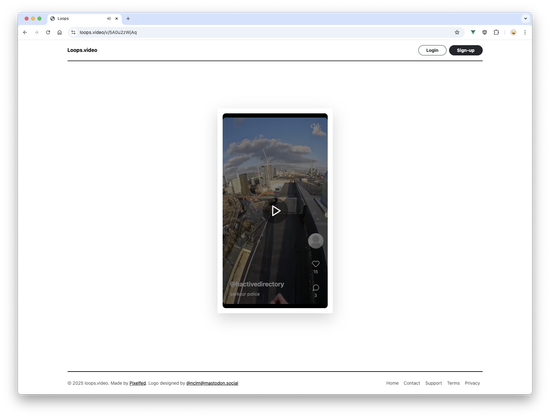550x418 pixels.
Task: Go back to the previous page
Action: 25,32
